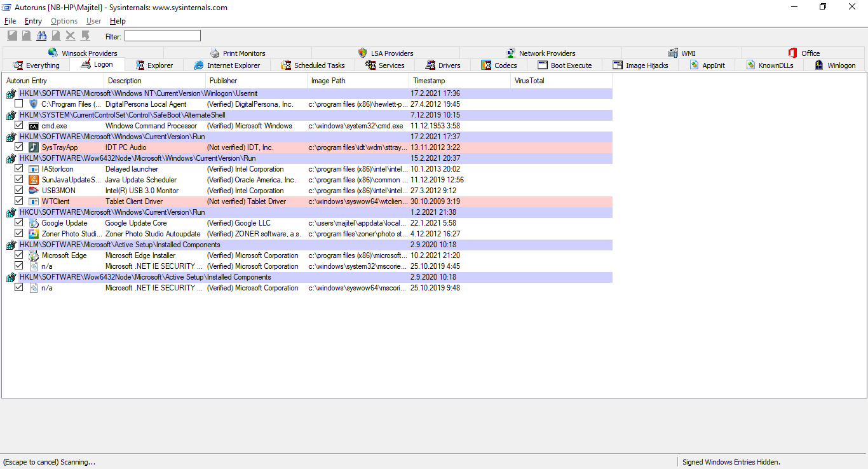This screenshot has width=868, height=469.
Task: Click the SysTrayApp audio icon
Action: point(34,147)
